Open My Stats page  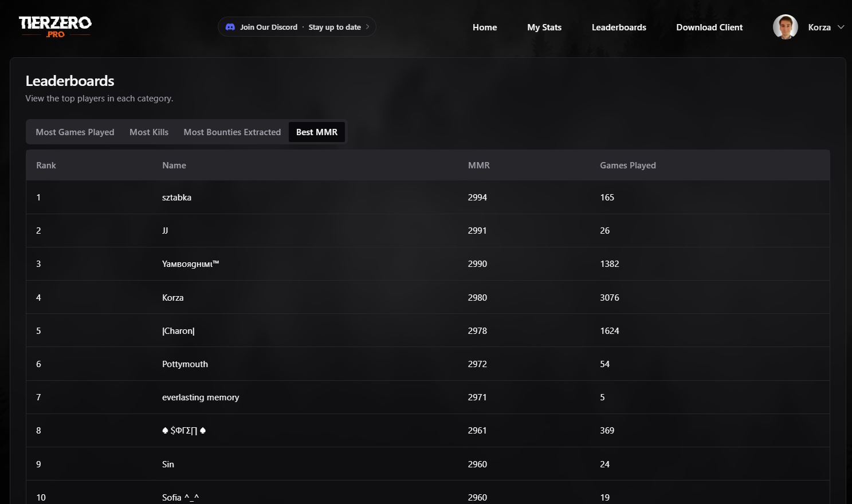pos(544,27)
